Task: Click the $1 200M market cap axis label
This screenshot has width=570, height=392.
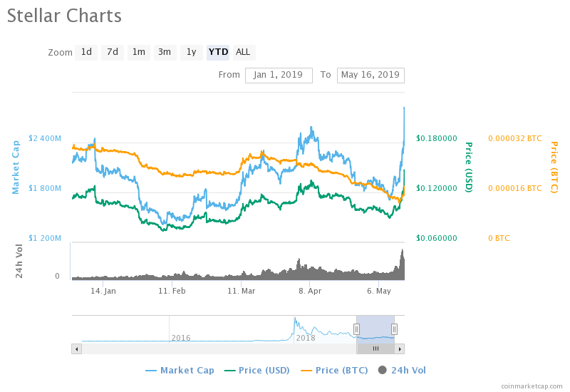Action: tap(45, 238)
